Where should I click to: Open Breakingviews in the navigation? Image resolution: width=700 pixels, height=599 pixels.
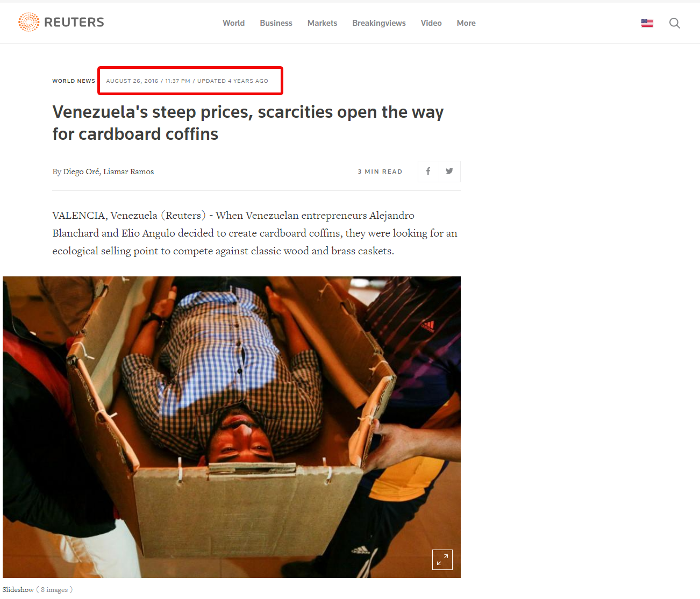[x=379, y=23]
